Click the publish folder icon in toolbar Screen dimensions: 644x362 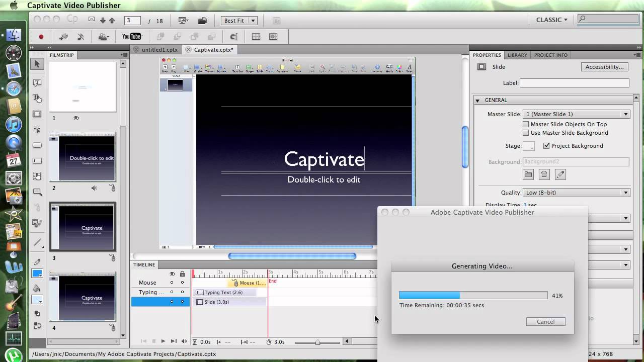pos(203,21)
